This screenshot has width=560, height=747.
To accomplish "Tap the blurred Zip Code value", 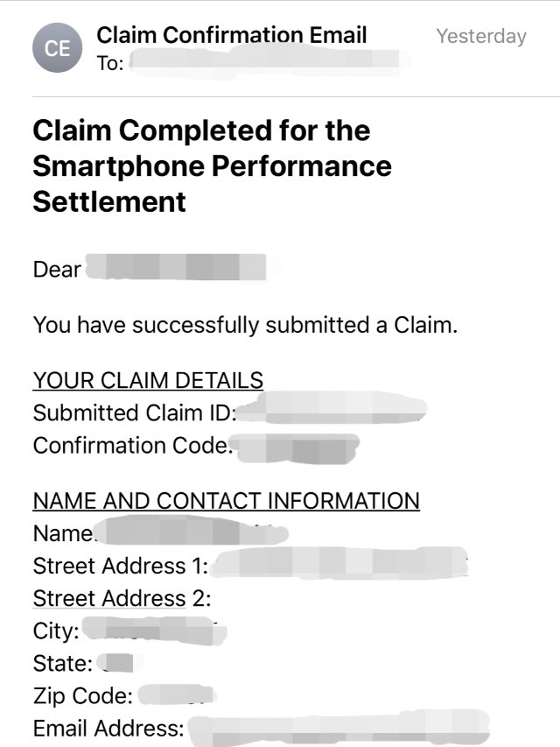I will click(x=177, y=697).
